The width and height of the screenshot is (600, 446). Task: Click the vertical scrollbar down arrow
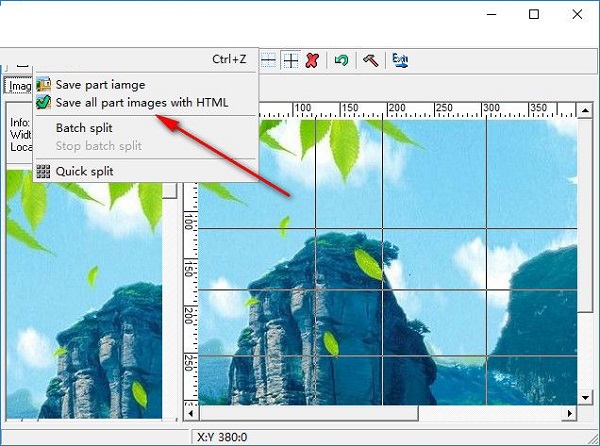(585, 397)
